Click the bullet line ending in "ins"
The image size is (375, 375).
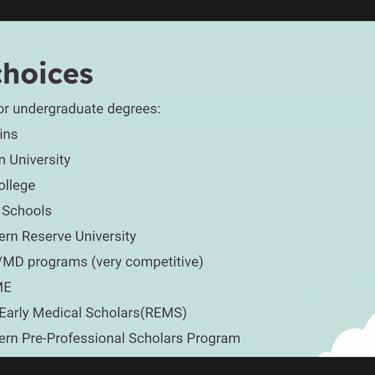(9, 134)
